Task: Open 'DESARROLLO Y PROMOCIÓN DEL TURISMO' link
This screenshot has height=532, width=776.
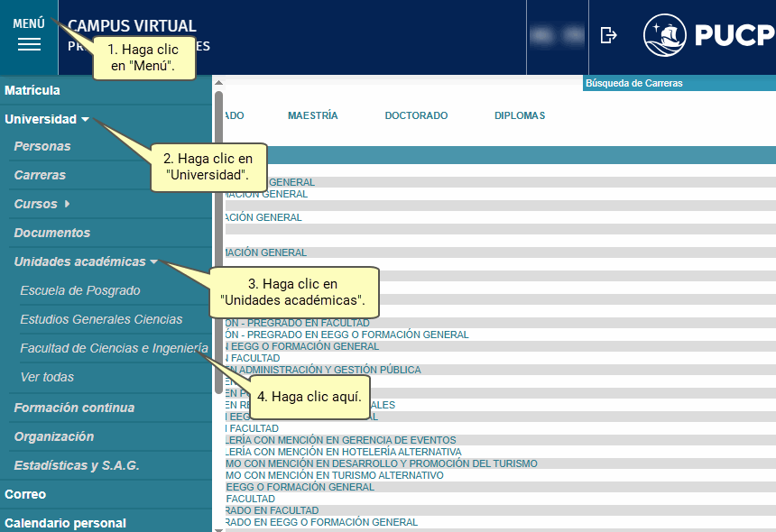Action: click(x=381, y=463)
